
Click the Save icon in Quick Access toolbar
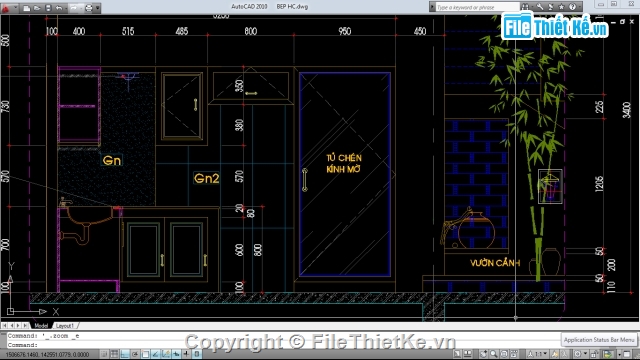point(48,8)
